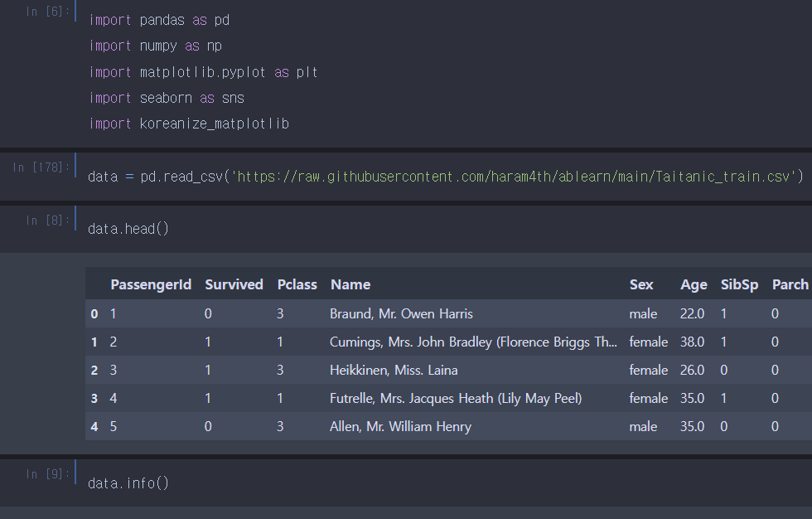Click the 'import matplotlib.pyplot as plt' line
The image size is (812, 519).
pos(203,72)
